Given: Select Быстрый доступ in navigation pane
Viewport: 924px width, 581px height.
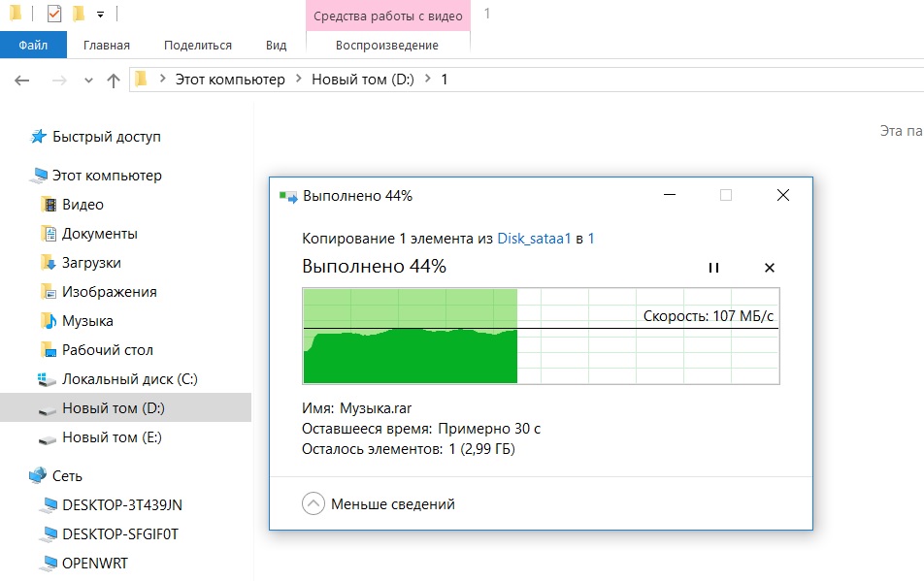Looking at the screenshot, I should coord(107,137).
